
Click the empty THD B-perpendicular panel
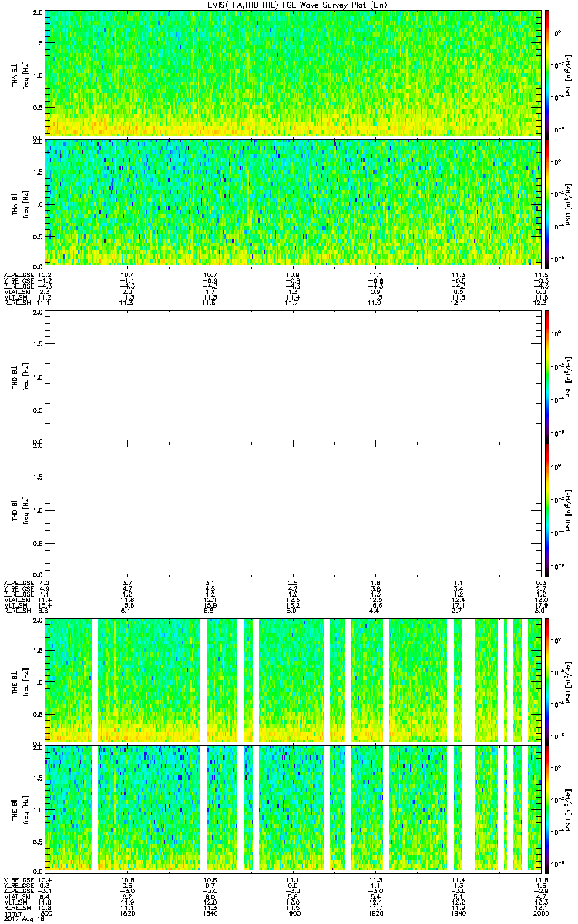click(293, 377)
